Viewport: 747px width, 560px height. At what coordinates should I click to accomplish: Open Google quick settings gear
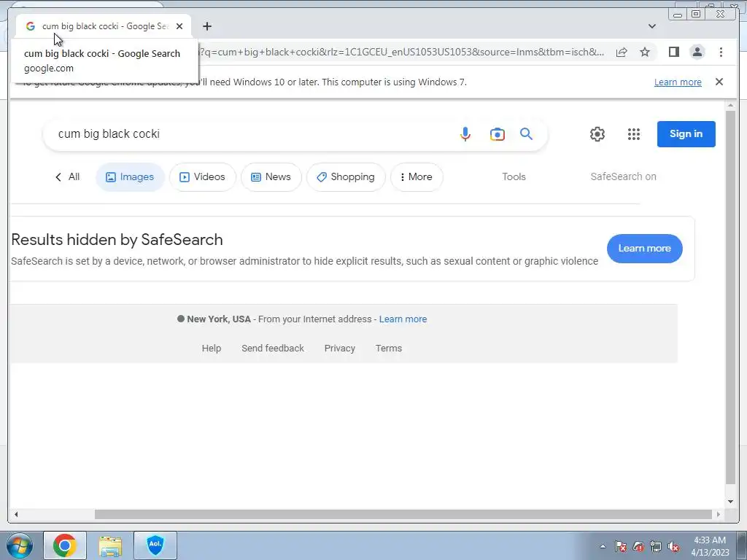pyautogui.click(x=597, y=134)
